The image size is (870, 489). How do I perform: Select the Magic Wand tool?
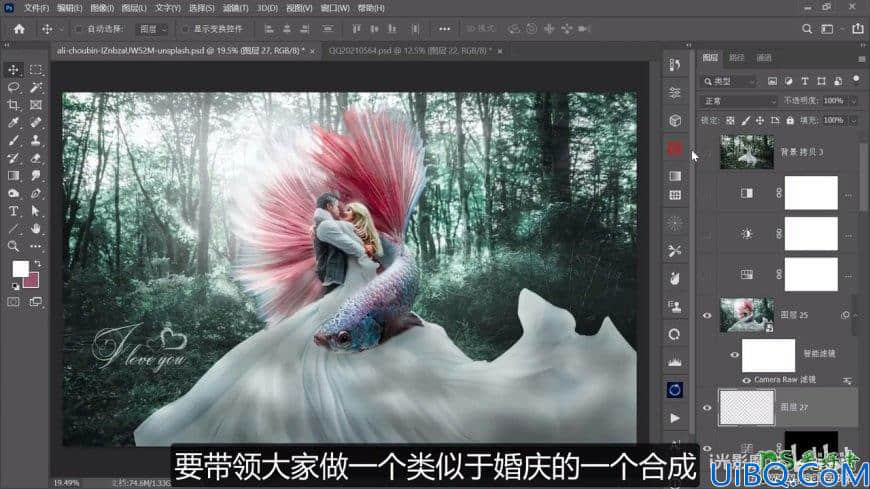pyautogui.click(x=36, y=88)
